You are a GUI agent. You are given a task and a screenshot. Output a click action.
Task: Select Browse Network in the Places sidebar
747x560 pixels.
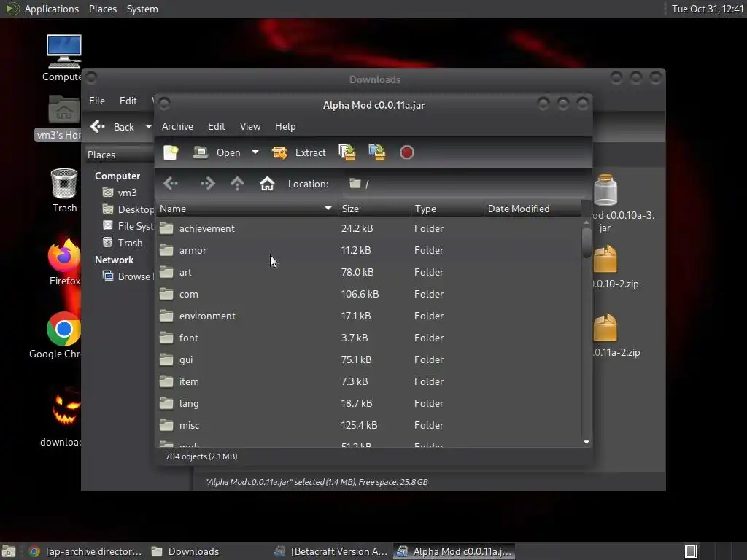point(128,276)
